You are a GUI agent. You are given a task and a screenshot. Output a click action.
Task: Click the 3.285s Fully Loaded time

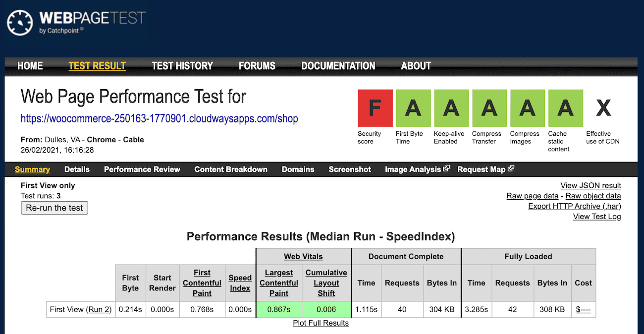tap(477, 310)
